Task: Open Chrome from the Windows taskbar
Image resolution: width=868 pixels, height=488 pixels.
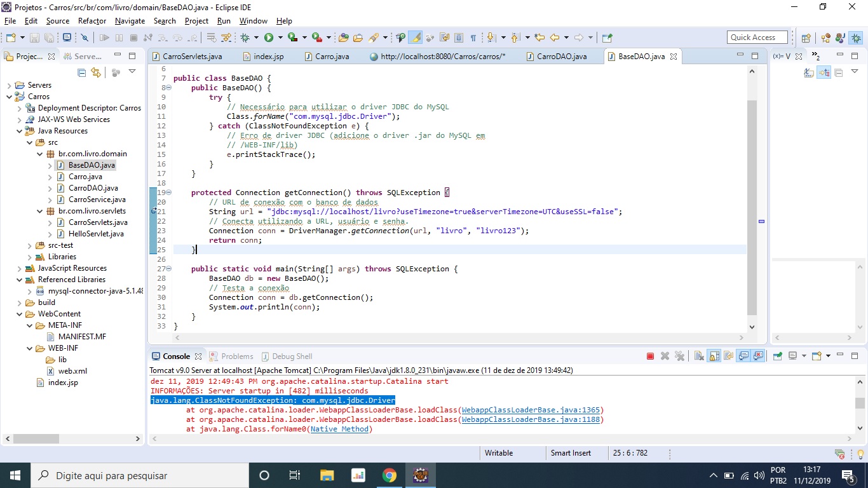Action: coord(389,475)
